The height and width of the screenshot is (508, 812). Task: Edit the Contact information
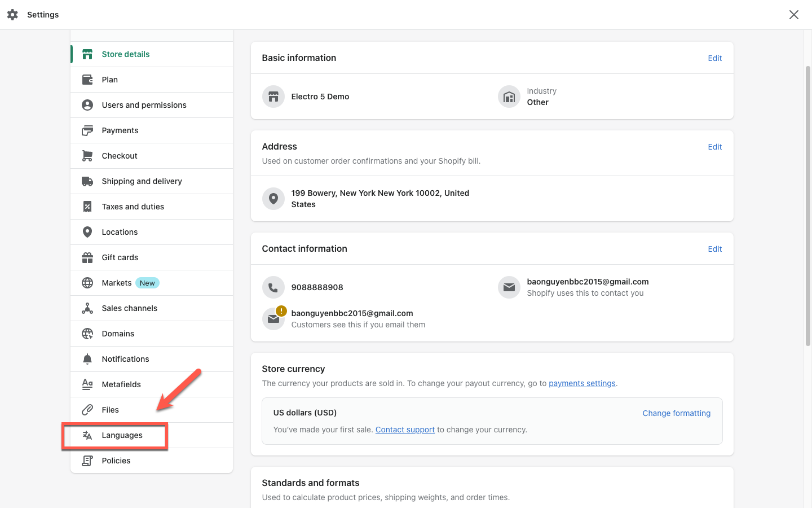[715, 249]
